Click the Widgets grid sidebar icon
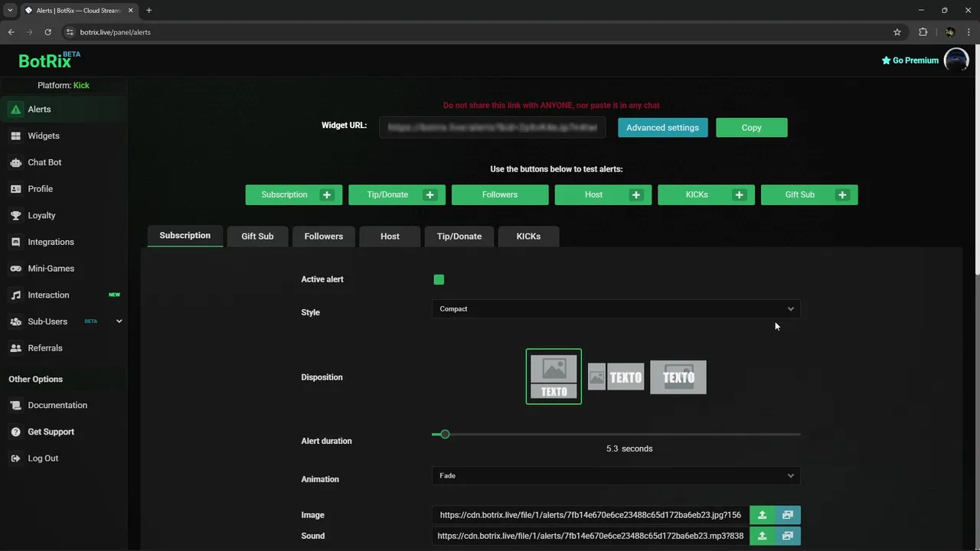This screenshot has height=551, width=980. (15, 136)
